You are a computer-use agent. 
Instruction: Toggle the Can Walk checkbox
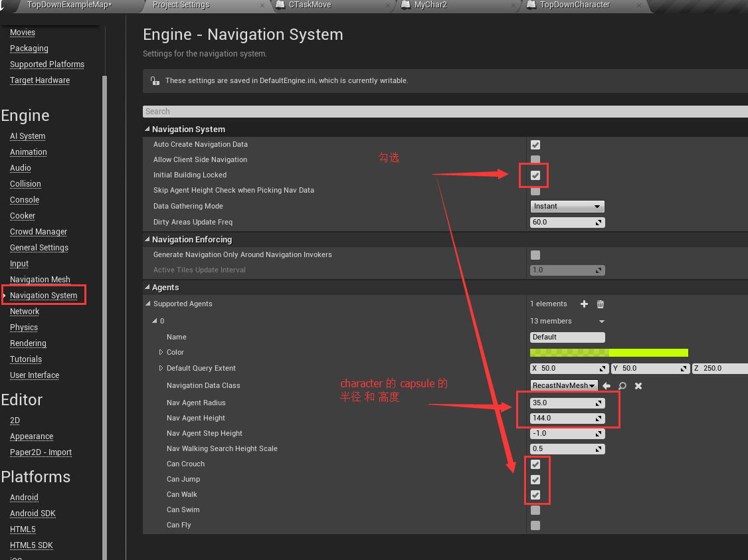click(535, 495)
